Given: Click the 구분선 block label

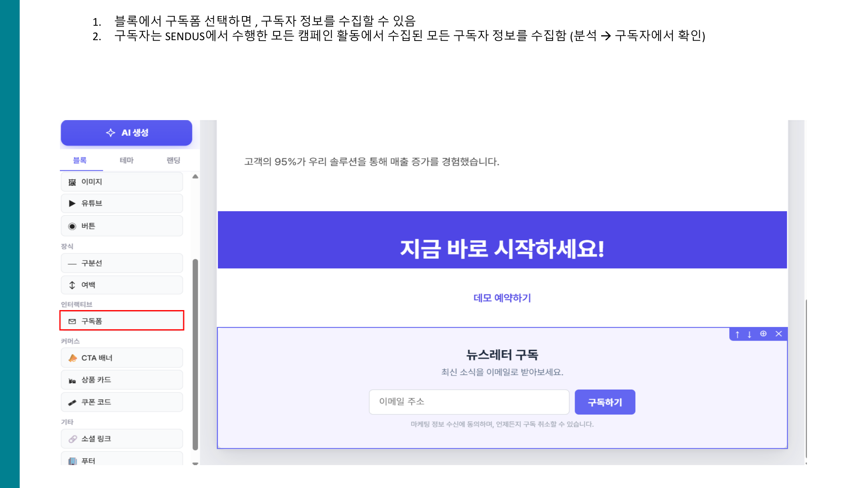Looking at the screenshot, I should coord(92,263).
